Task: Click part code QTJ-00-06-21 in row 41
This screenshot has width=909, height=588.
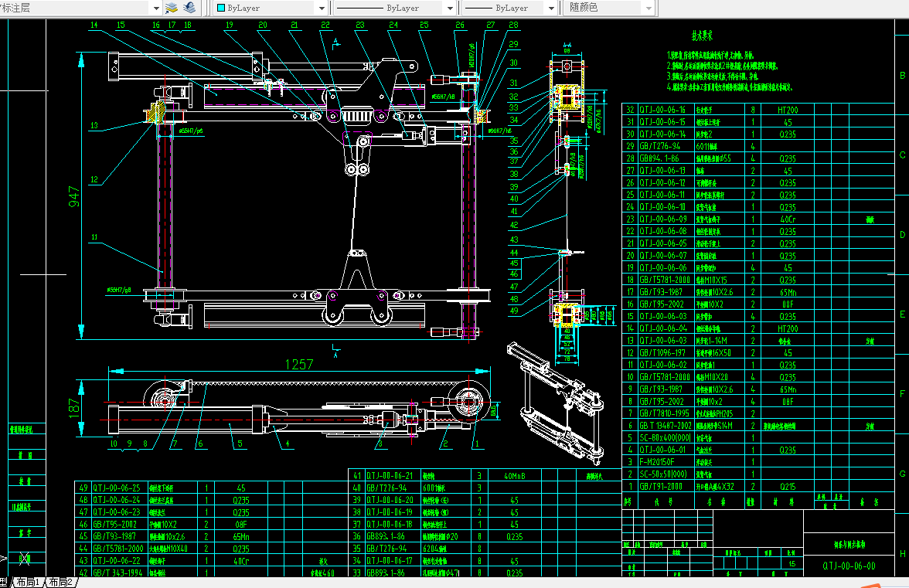Action: [390, 476]
